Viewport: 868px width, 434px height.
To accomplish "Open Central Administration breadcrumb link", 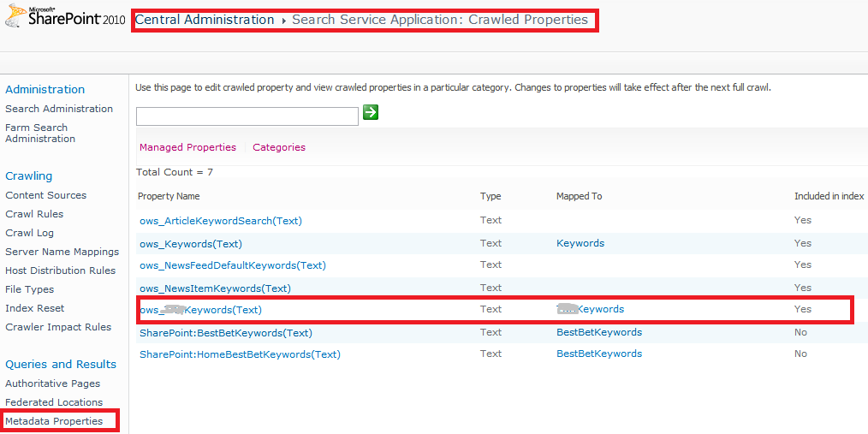I will pos(205,20).
